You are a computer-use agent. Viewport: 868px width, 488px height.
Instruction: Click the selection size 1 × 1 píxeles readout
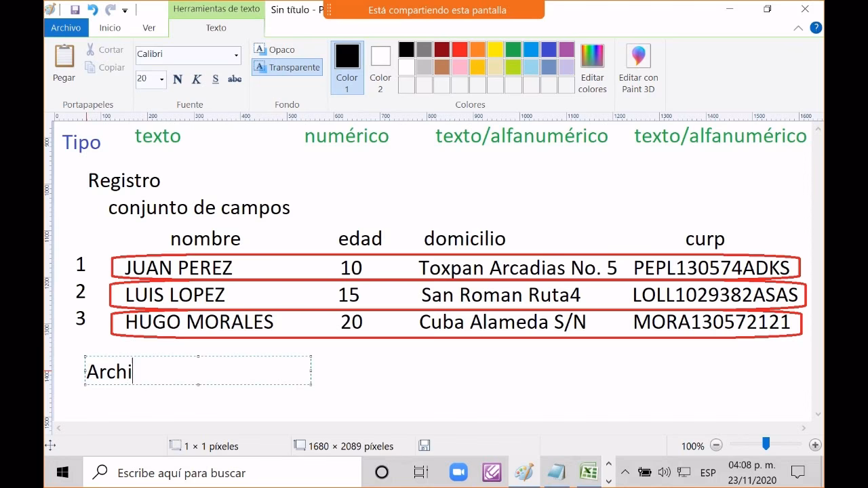(204, 446)
